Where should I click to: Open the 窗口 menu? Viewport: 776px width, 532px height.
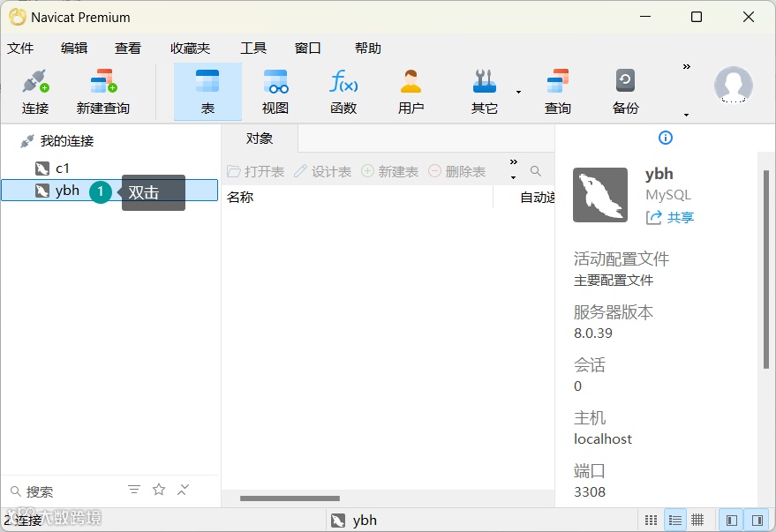(307, 48)
